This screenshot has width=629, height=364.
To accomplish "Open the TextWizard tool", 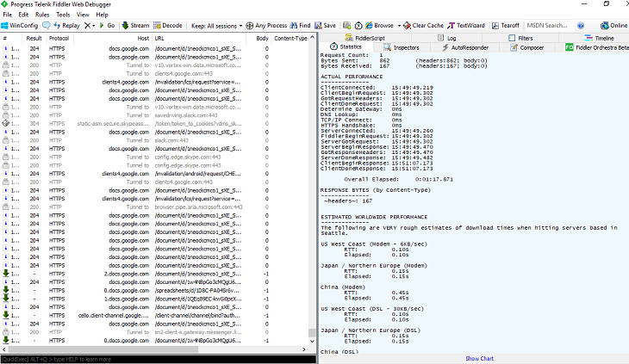I will click(466, 25).
